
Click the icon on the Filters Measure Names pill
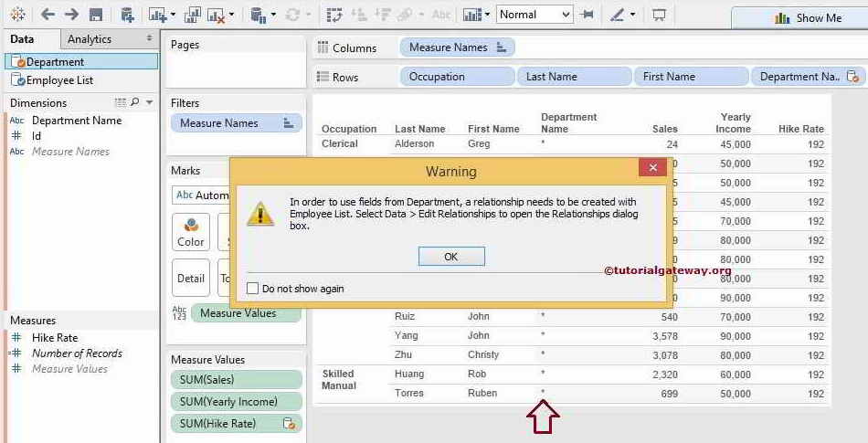pyautogui.click(x=289, y=123)
